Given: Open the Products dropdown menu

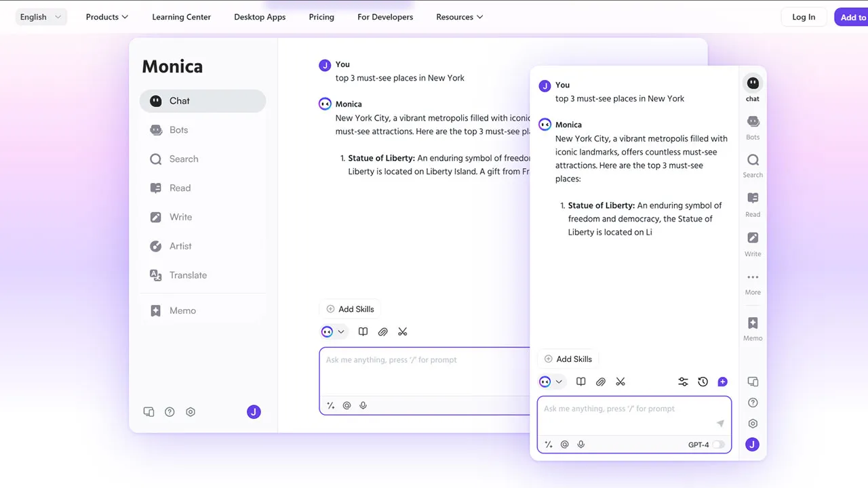Looking at the screenshot, I should [x=107, y=17].
